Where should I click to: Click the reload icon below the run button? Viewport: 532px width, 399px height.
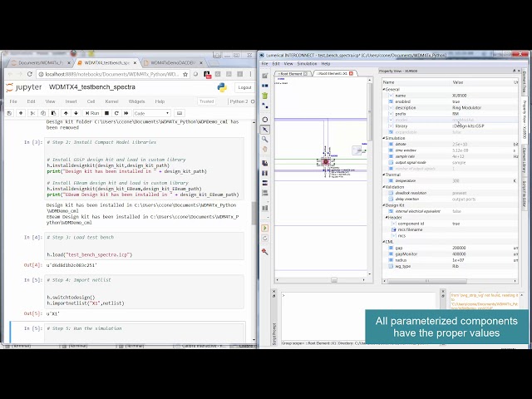(x=265, y=239)
